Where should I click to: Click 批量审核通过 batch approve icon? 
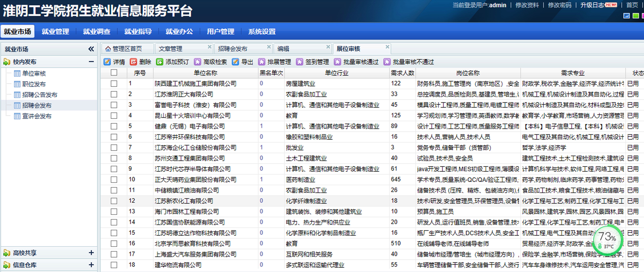(337, 62)
